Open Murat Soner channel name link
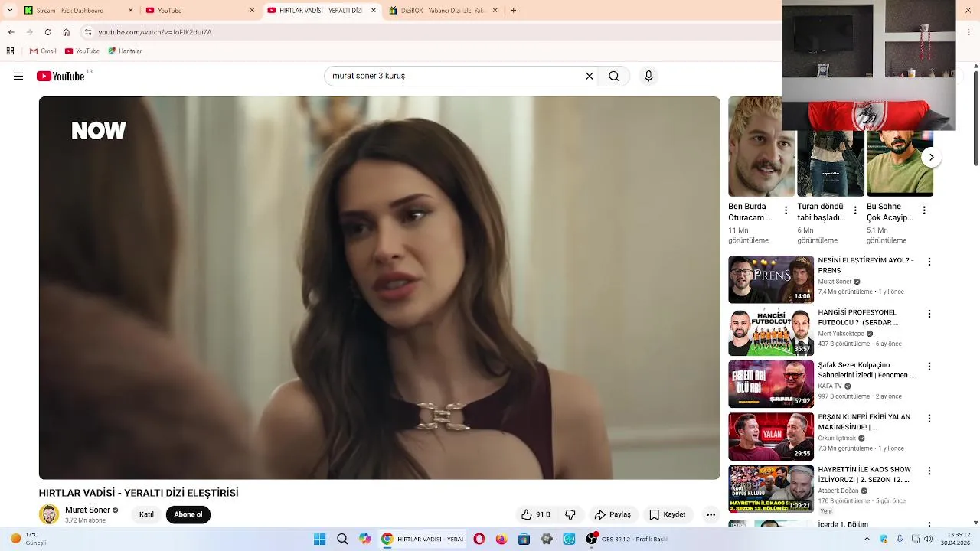This screenshot has height=551, width=980. pos(88,510)
